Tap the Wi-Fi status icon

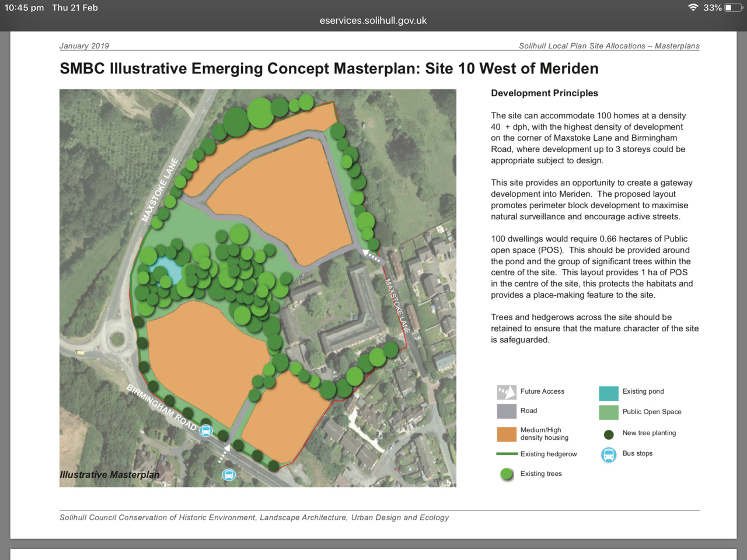click(x=693, y=8)
